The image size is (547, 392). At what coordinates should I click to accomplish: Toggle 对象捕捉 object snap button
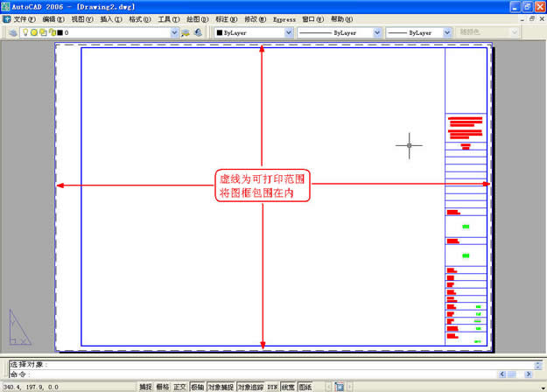(220, 387)
